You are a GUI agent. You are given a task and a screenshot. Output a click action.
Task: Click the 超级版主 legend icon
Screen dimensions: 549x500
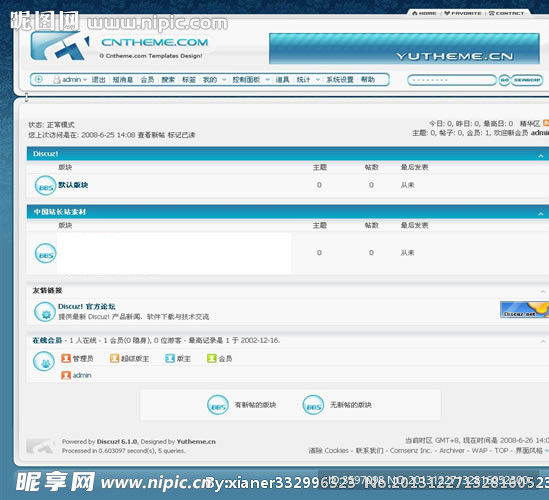[114, 358]
